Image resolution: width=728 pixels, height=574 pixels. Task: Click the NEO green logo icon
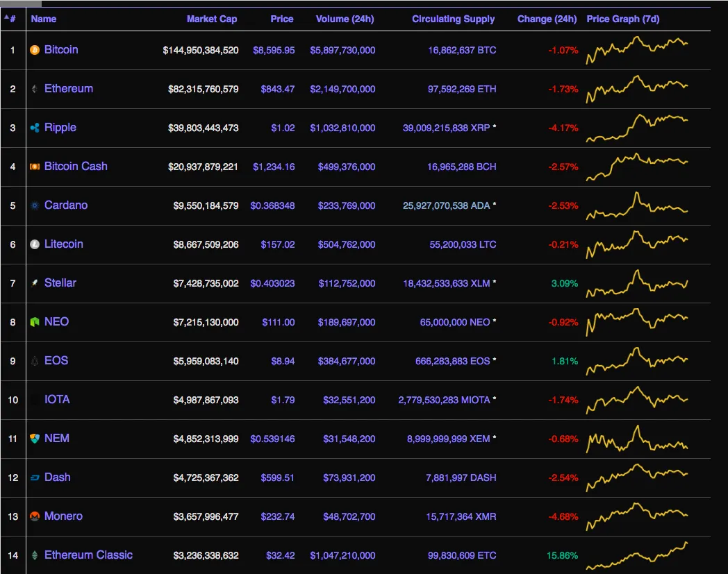point(35,322)
